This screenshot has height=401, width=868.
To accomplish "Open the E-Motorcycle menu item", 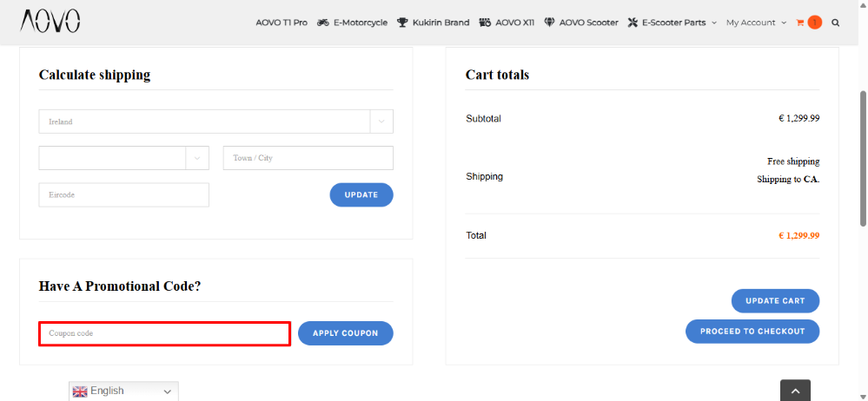I will pos(361,23).
